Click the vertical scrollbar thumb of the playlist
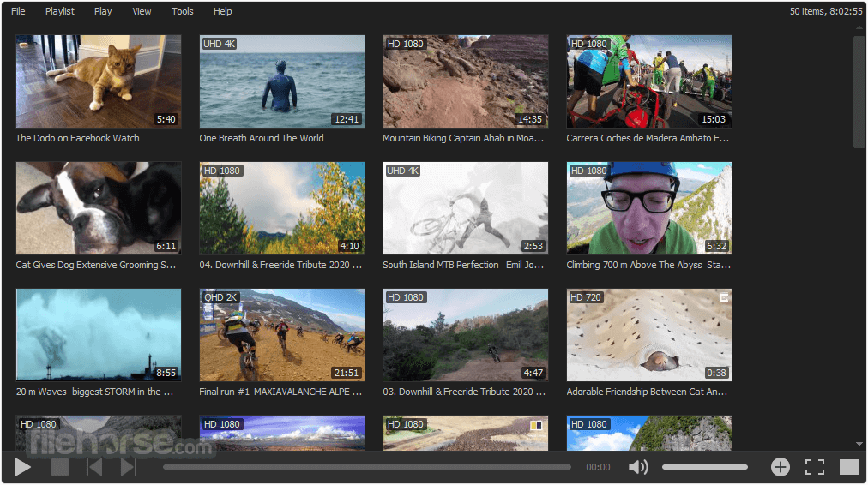The height and width of the screenshot is (485, 868). tap(859, 91)
